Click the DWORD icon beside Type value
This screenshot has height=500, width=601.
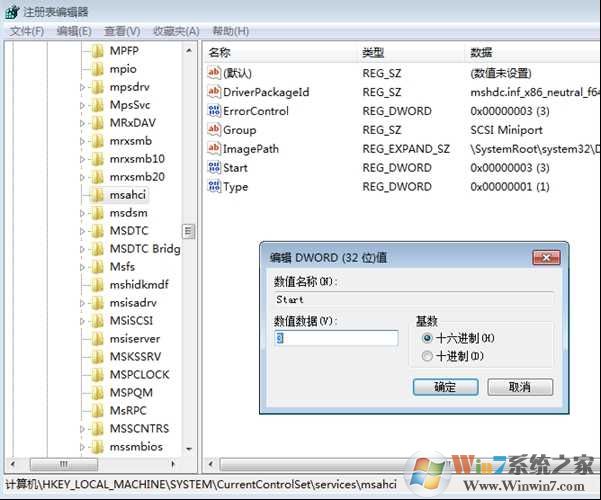(214, 186)
